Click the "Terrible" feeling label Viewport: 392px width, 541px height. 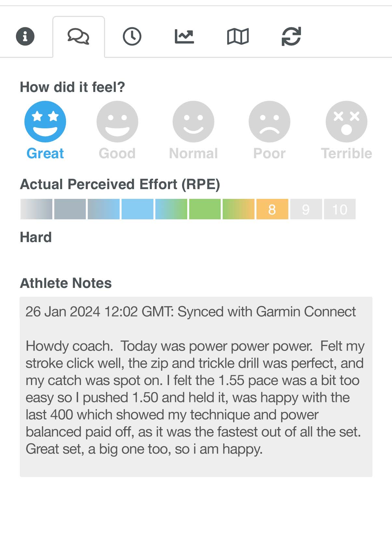(346, 153)
